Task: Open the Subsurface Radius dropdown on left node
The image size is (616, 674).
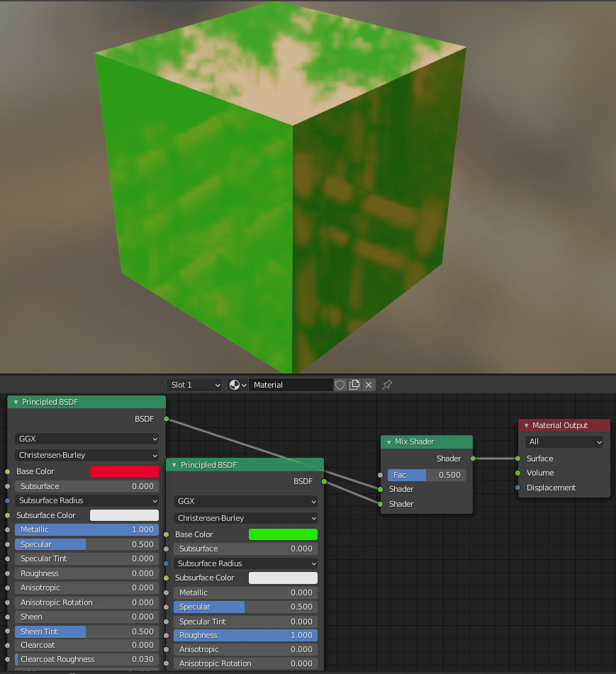Action: pyautogui.click(x=86, y=500)
